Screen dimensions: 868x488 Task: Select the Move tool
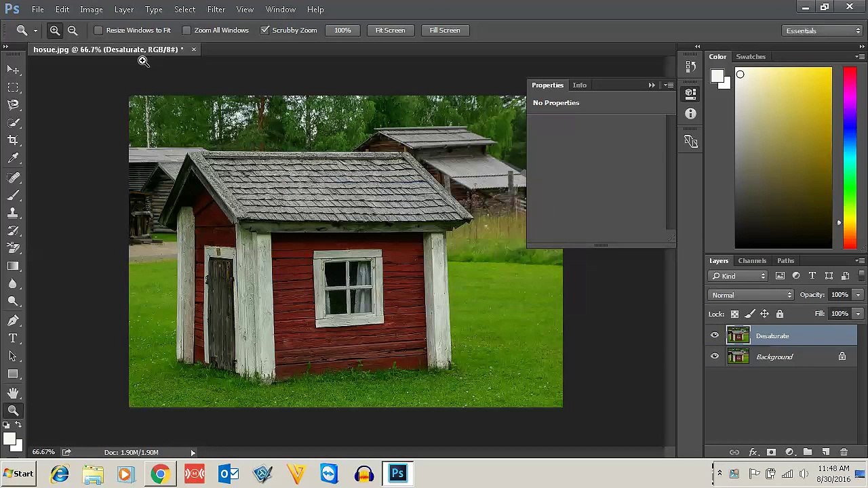point(13,69)
